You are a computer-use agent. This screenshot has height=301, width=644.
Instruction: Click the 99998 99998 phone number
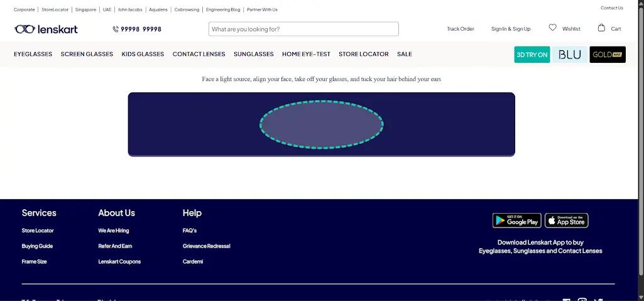coord(141,29)
